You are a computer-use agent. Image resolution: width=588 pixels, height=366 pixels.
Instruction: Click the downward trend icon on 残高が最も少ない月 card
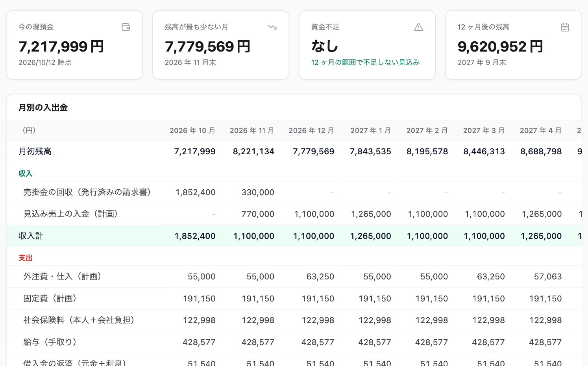pos(272,27)
